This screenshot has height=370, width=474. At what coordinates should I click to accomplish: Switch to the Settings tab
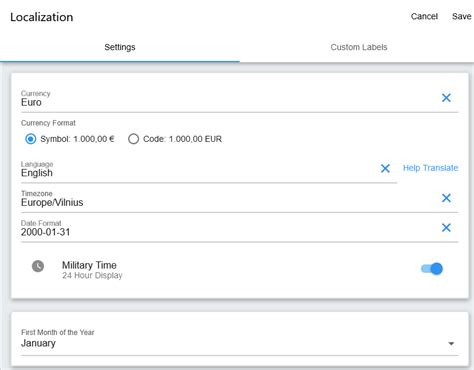point(120,47)
